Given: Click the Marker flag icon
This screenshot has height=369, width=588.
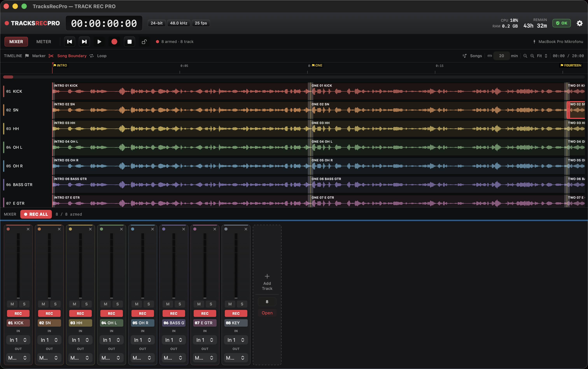Looking at the screenshot, I should coord(27,56).
